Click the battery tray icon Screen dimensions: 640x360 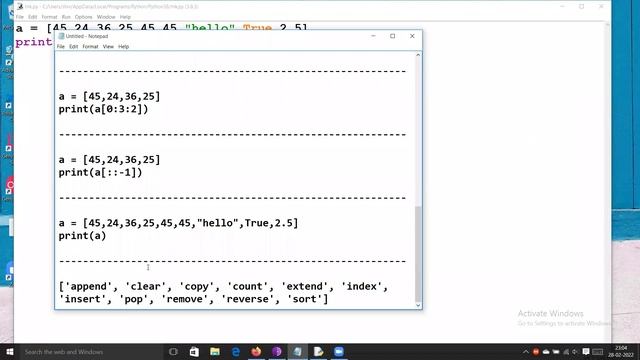556,352
